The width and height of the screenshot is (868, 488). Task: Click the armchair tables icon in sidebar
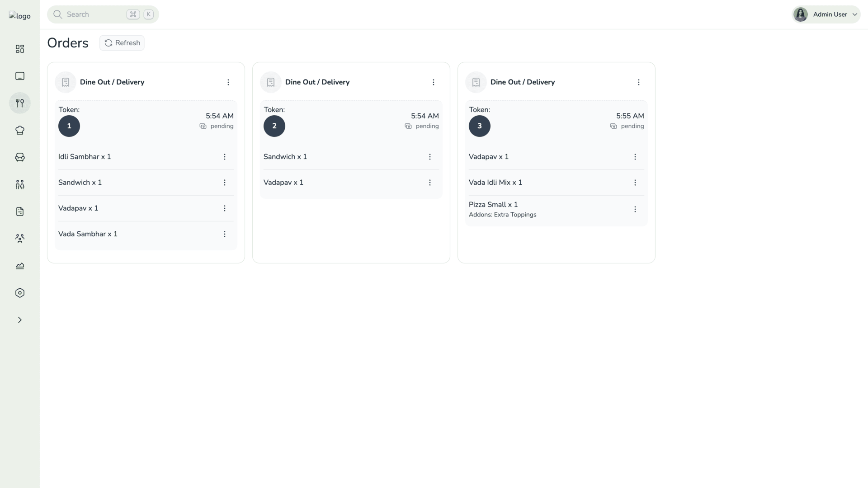pyautogui.click(x=20, y=157)
